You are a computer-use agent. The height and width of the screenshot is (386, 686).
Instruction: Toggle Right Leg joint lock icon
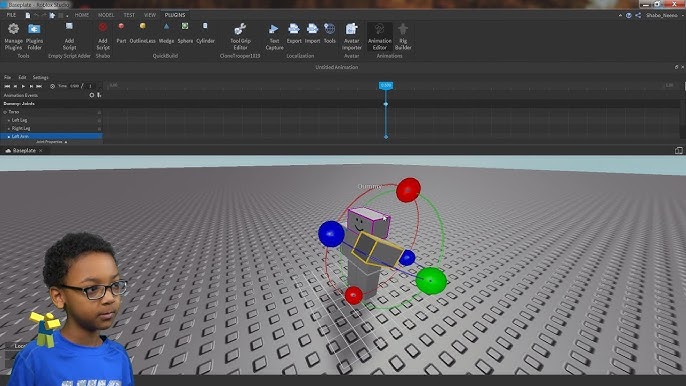[x=99, y=129]
